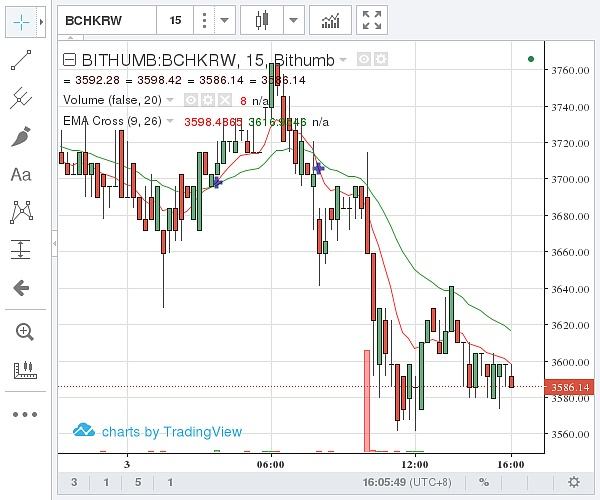Select the text annotation tool

click(x=21, y=174)
